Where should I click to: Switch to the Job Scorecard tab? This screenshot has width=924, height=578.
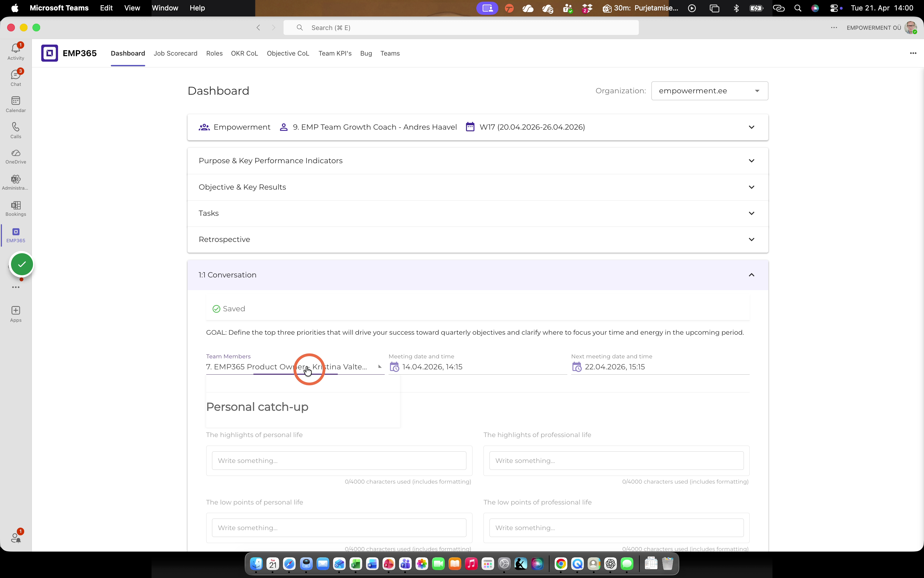tap(175, 53)
